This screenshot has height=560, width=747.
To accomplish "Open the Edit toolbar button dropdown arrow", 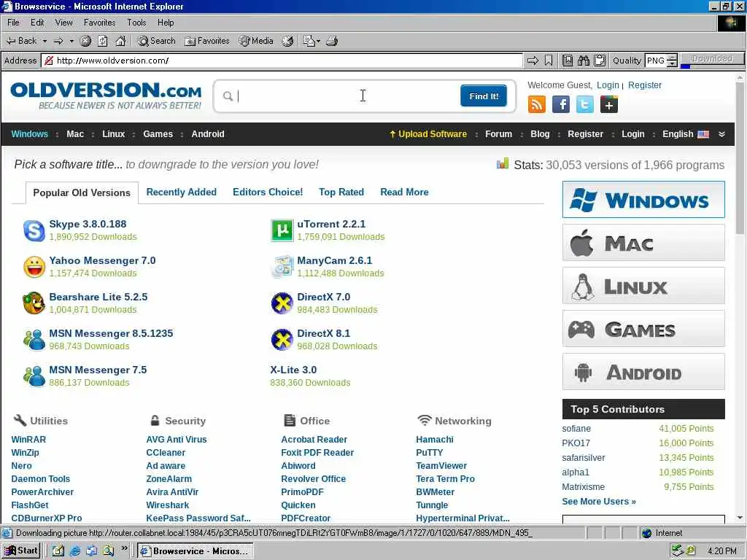I will point(318,41).
